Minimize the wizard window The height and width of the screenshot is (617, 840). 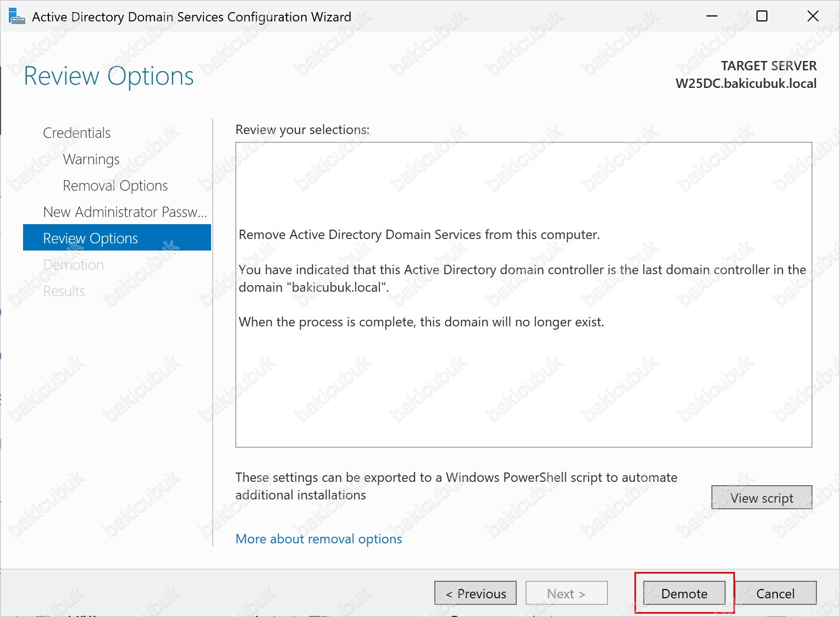[x=712, y=16]
